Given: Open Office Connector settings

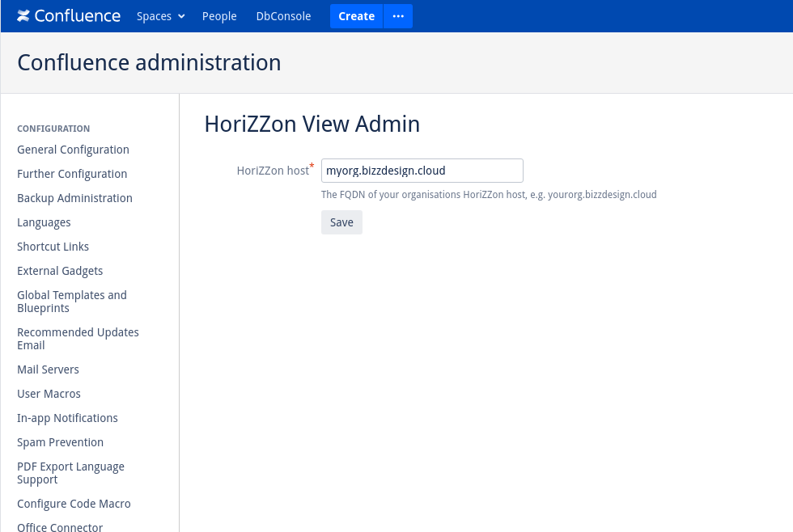Looking at the screenshot, I should pos(60,527).
